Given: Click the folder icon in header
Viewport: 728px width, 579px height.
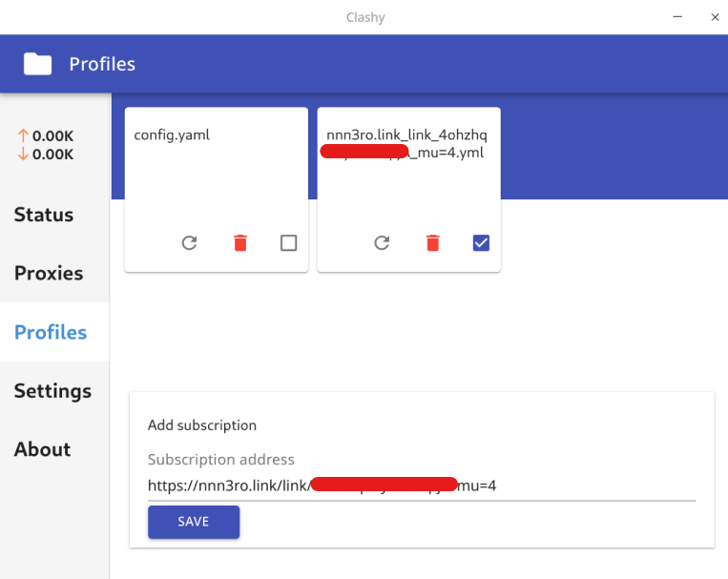Looking at the screenshot, I should (x=38, y=64).
